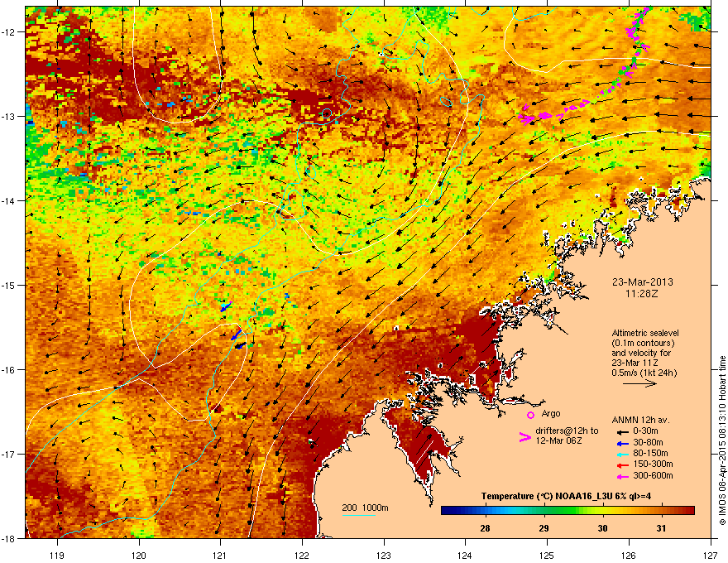The width and height of the screenshot is (728, 563).
Task: Click longitude axis label 121
Action: click(x=220, y=555)
